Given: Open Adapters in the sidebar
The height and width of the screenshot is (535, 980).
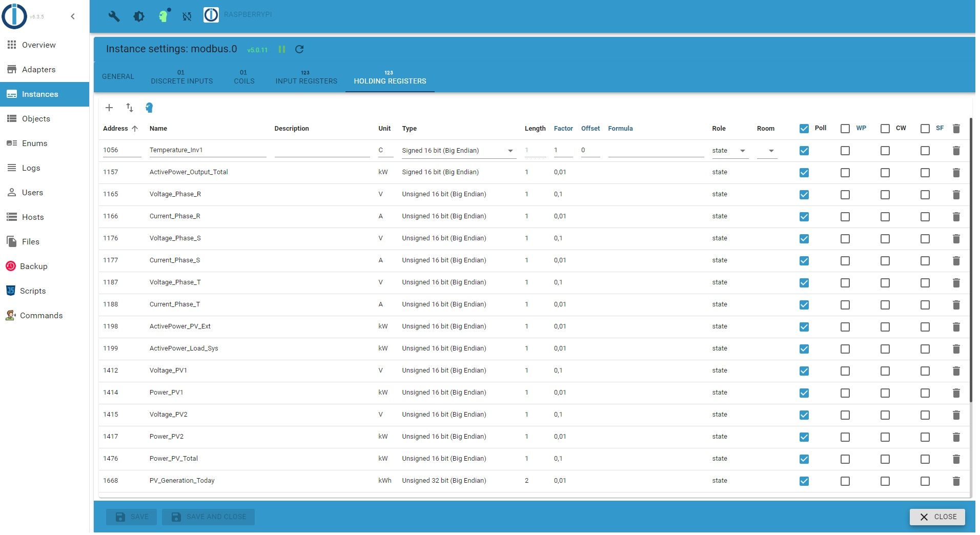Looking at the screenshot, I should (x=45, y=70).
